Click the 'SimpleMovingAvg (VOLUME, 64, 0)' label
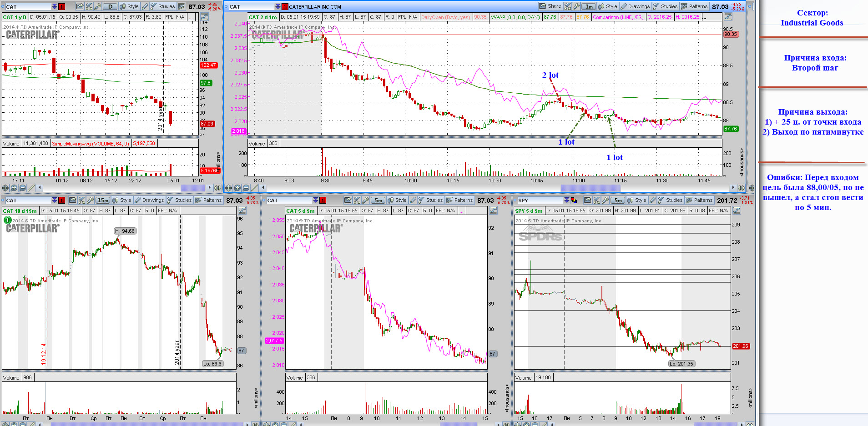The width and height of the screenshot is (868, 426). pos(91,144)
